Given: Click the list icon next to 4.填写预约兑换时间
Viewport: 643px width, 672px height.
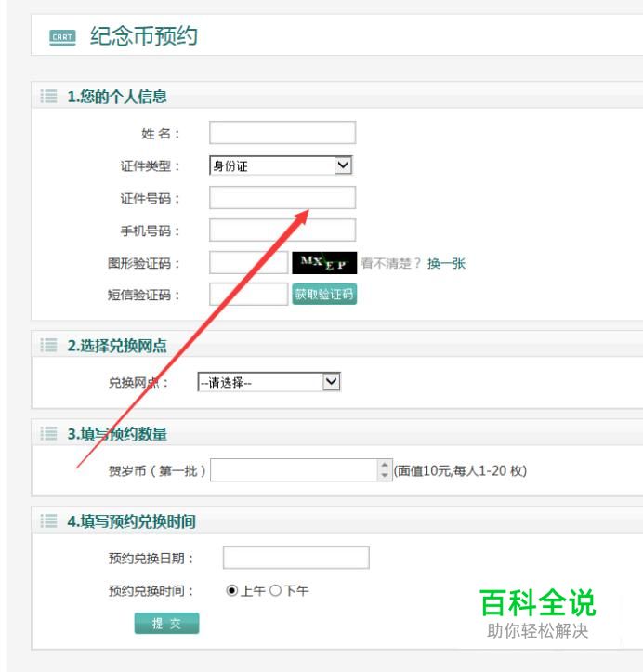Looking at the screenshot, I should pos(49,521).
